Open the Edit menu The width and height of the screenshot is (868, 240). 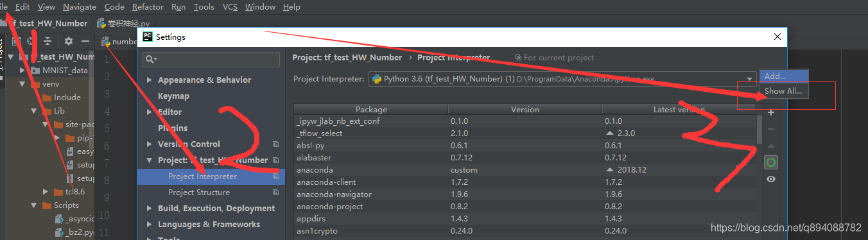22,7
